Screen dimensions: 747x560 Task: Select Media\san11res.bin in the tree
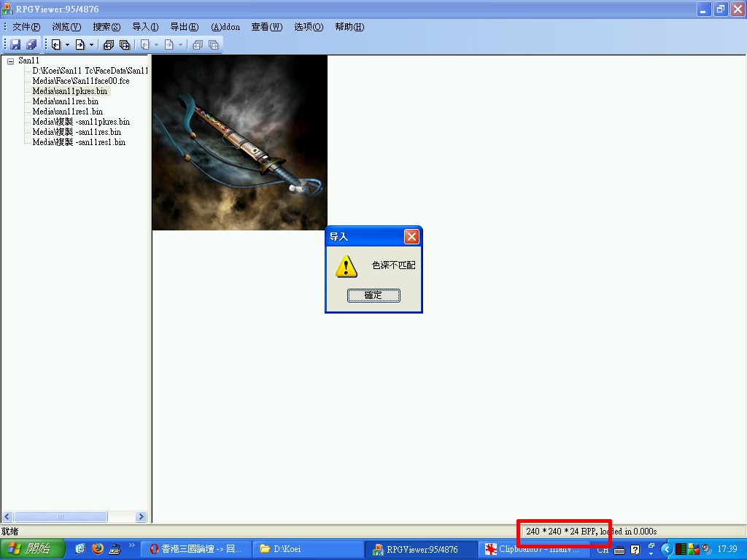65,101
